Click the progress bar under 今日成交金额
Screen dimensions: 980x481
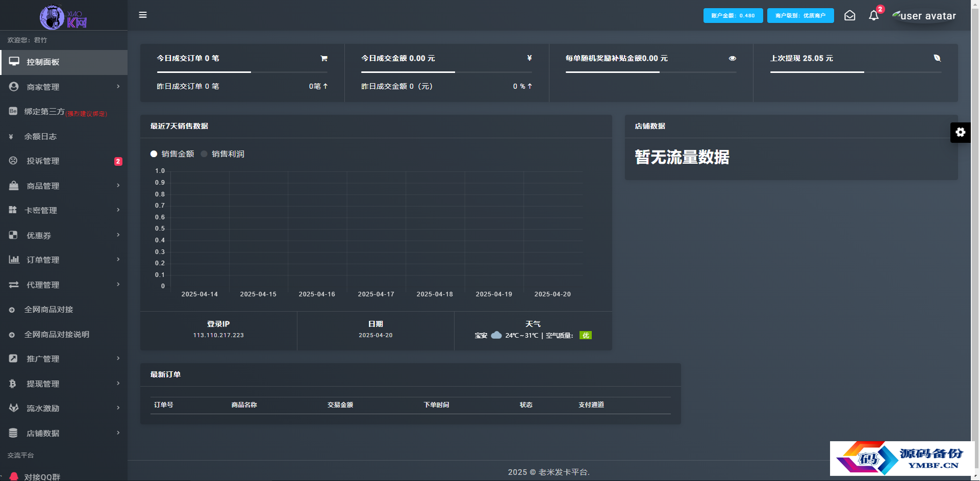coord(447,72)
